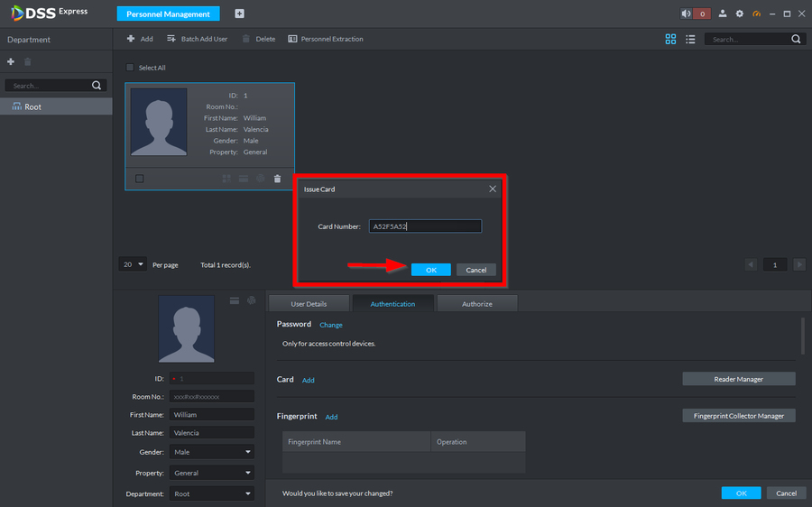
Task: Click the Card Number input field
Action: [x=424, y=226]
